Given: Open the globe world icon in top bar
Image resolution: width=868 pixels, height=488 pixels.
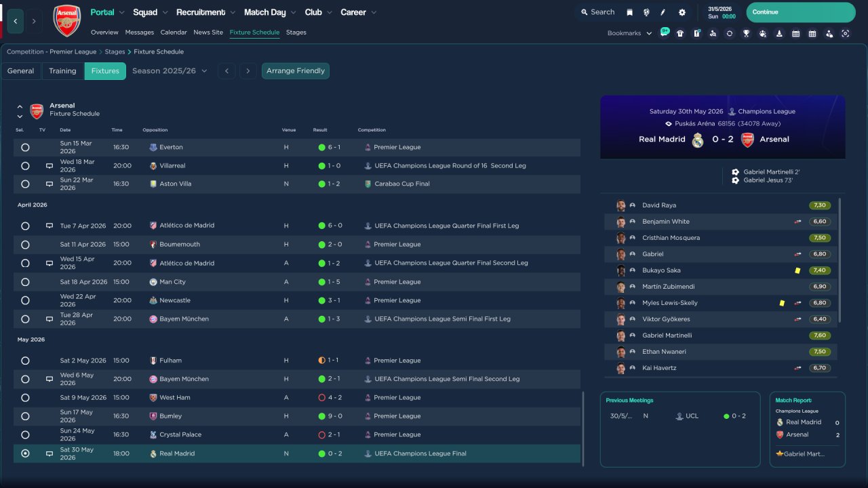Looking at the screenshot, I should [x=646, y=12].
